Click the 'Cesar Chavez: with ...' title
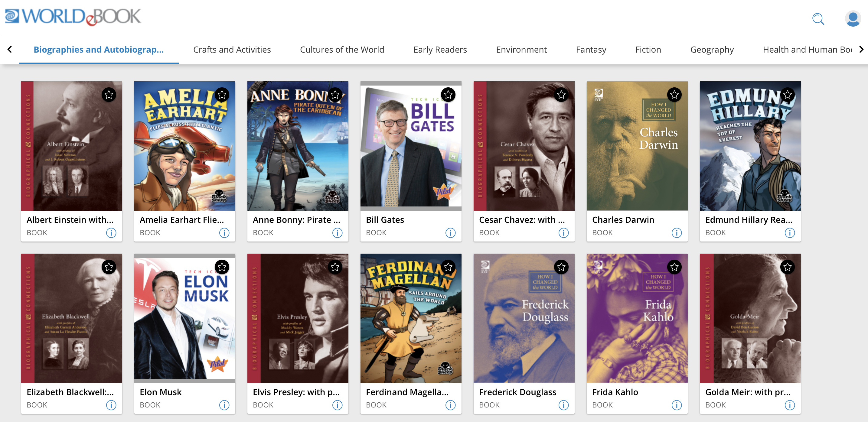Image resolution: width=868 pixels, height=422 pixels. pyautogui.click(x=522, y=219)
